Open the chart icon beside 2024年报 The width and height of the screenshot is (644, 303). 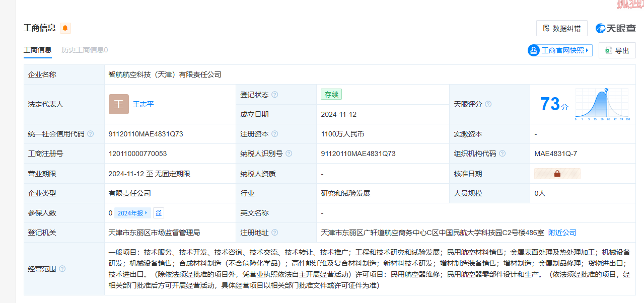tap(159, 213)
